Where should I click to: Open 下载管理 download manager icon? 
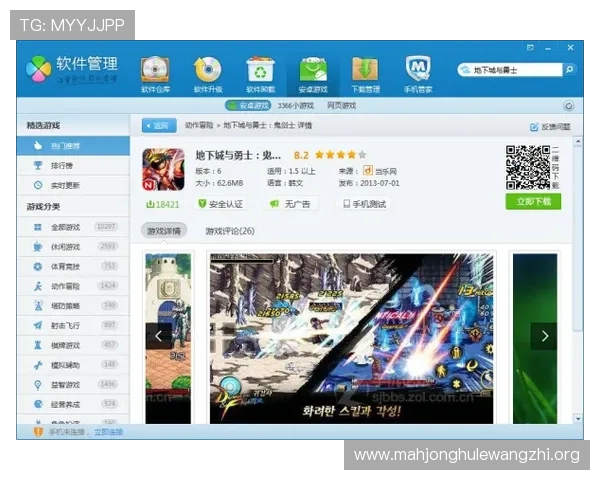[365, 74]
